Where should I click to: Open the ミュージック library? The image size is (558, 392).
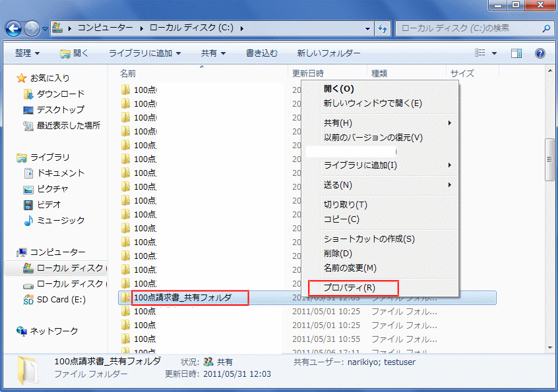pos(59,220)
